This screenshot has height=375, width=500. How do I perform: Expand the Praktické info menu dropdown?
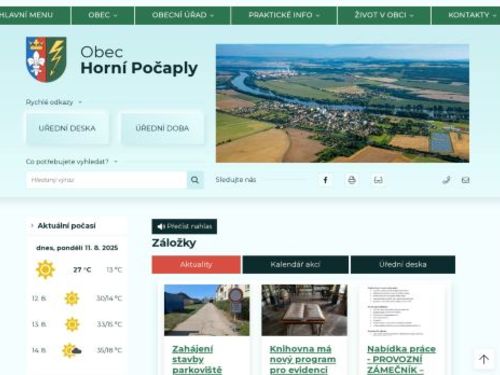(284, 15)
